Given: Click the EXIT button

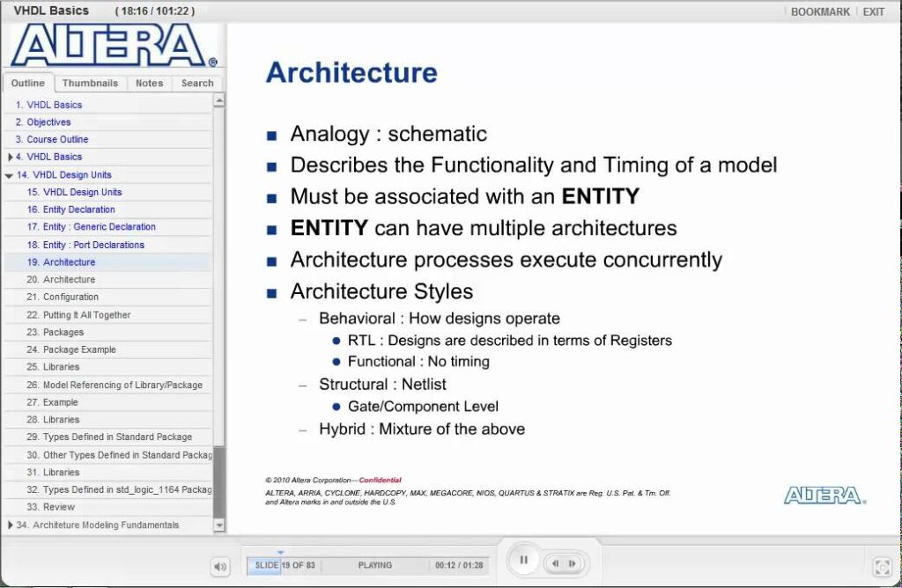Looking at the screenshot, I should [x=873, y=11].
